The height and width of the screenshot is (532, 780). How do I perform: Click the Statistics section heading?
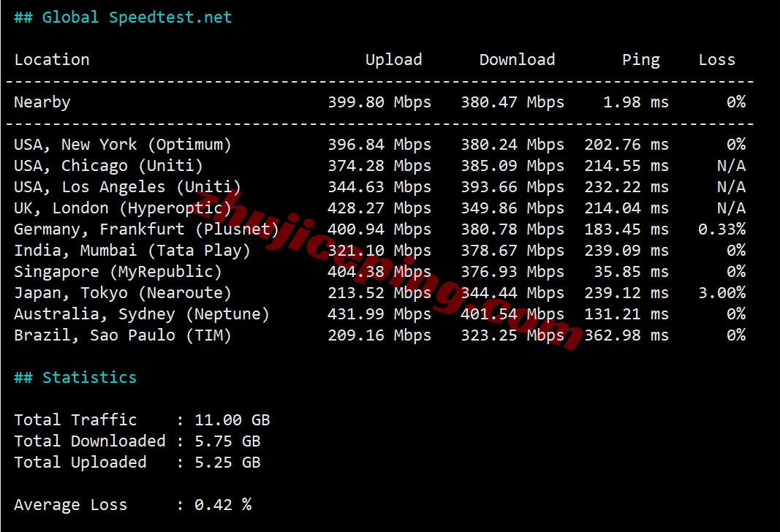[75, 378]
